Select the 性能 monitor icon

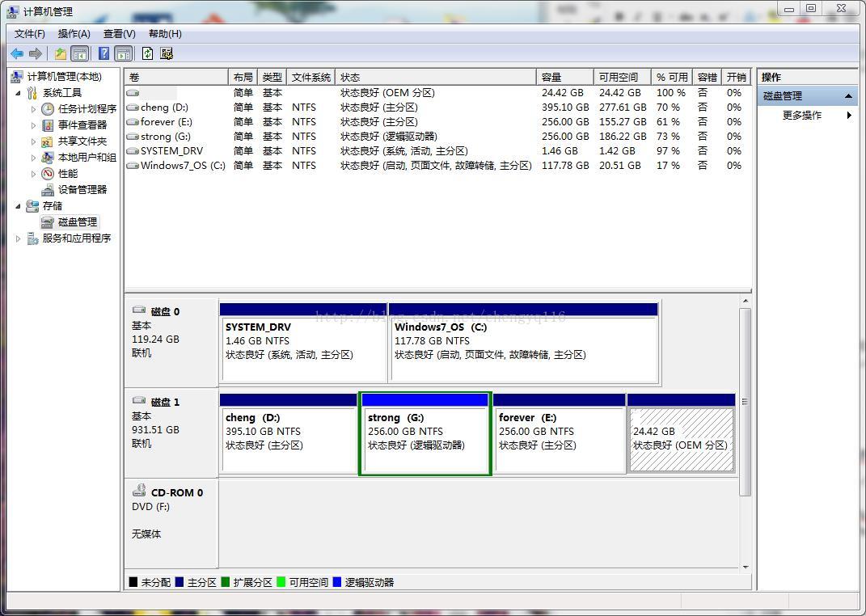(48, 173)
